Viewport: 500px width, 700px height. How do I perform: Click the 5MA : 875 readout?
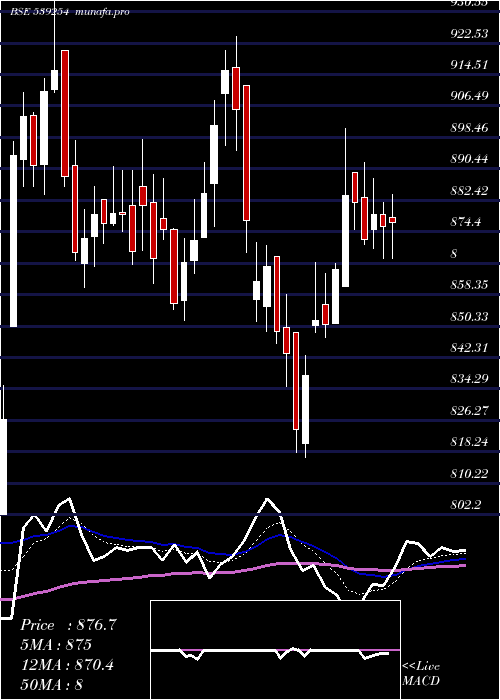(x=56, y=645)
